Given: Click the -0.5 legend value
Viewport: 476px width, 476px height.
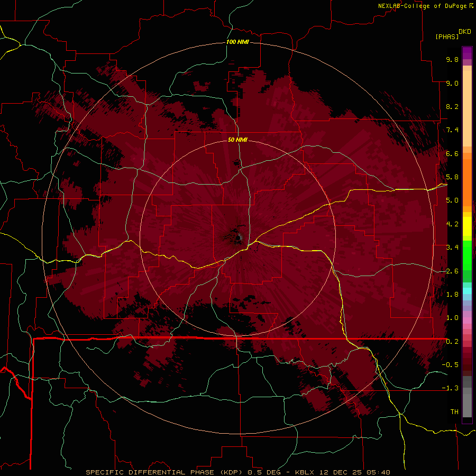Looking at the screenshot, I should (450, 365).
